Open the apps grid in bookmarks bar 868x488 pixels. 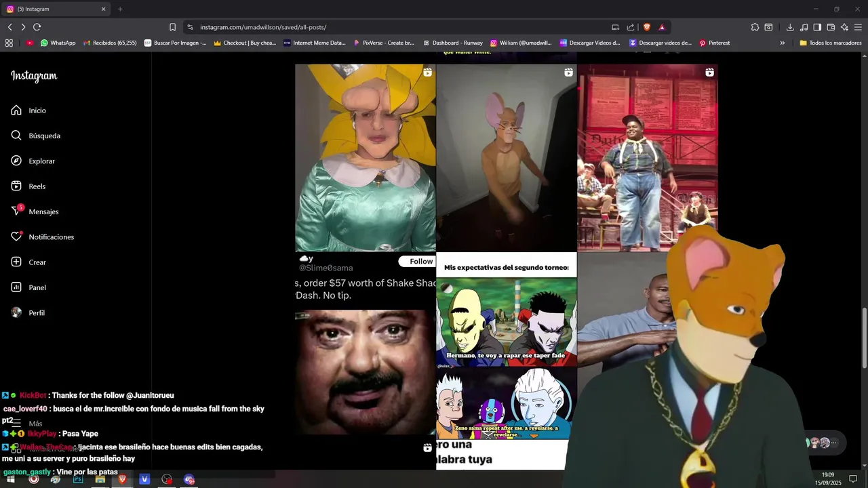[9, 43]
